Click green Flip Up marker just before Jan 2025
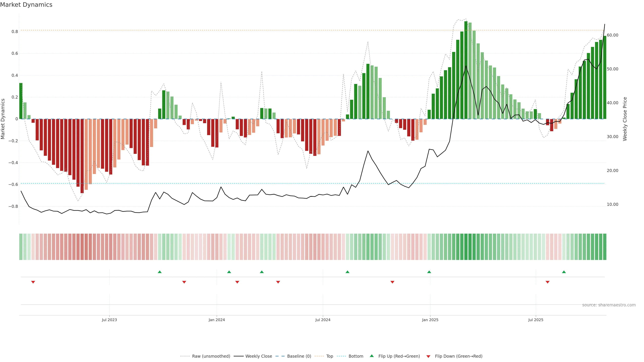Image resolution: width=644 pixels, height=362 pixels. (x=429, y=272)
